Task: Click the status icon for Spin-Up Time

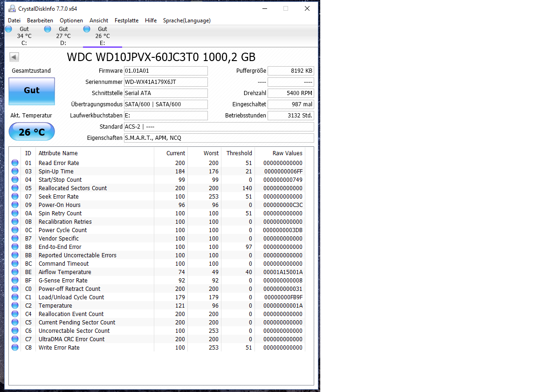Action: pyautogui.click(x=15, y=171)
